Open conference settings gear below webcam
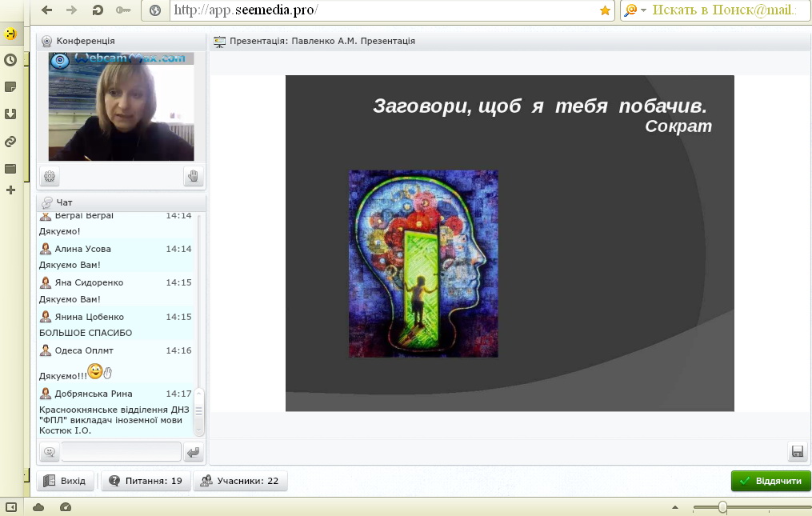Screen dimensions: 812x516 (50, 177)
